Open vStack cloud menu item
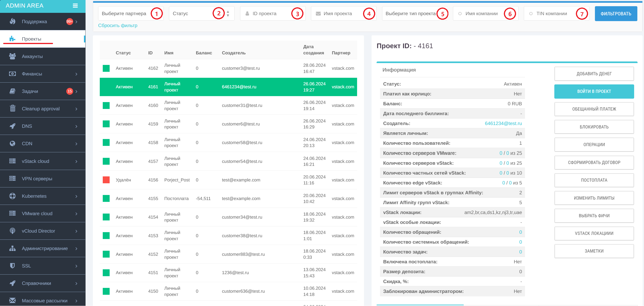 [42, 161]
